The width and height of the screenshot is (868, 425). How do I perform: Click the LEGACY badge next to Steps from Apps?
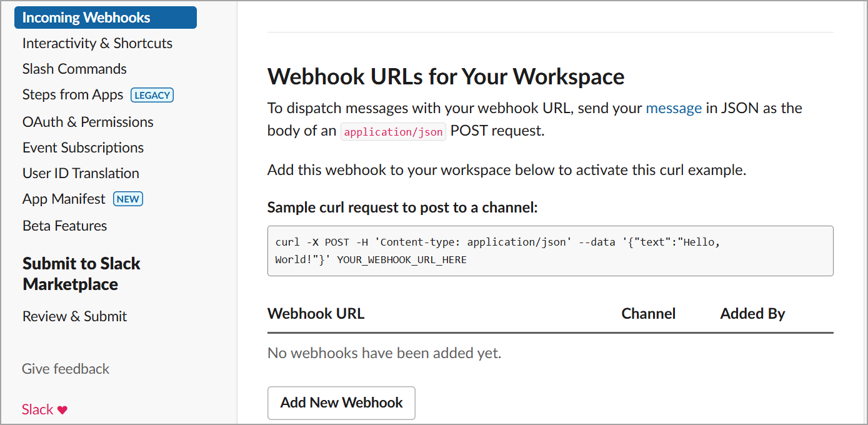pyautogui.click(x=152, y=95)
